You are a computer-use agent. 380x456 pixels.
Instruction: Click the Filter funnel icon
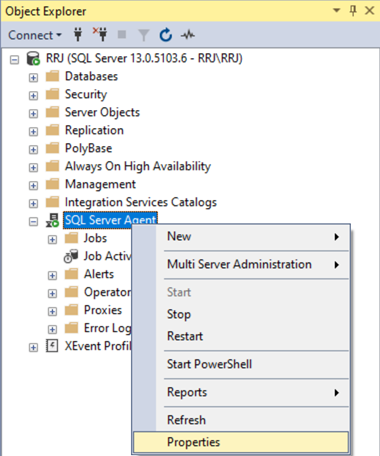(x=144, y=35)
